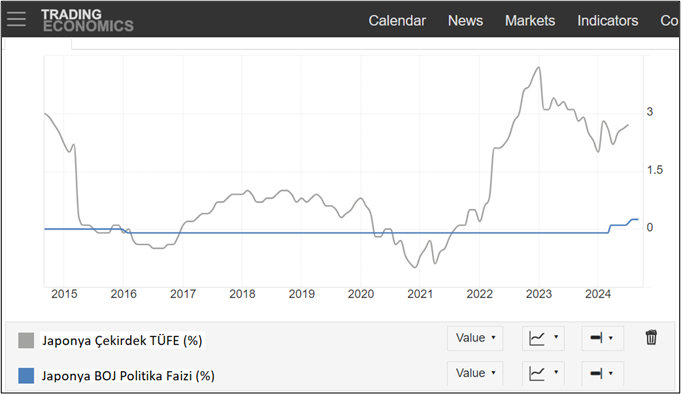Delete Japonya Çekirdek TÜFE series with trash icon
The width and height of the screenshot is (681, 394).
[651, 337]
